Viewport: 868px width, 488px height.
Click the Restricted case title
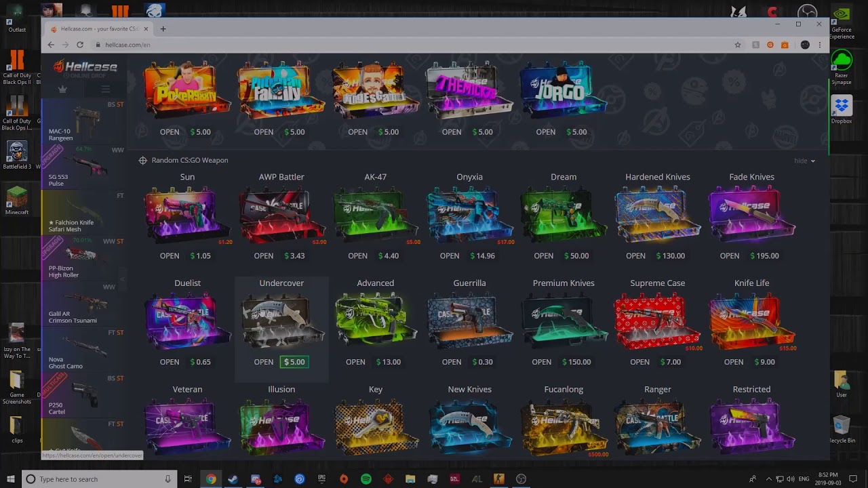point(751,390)
